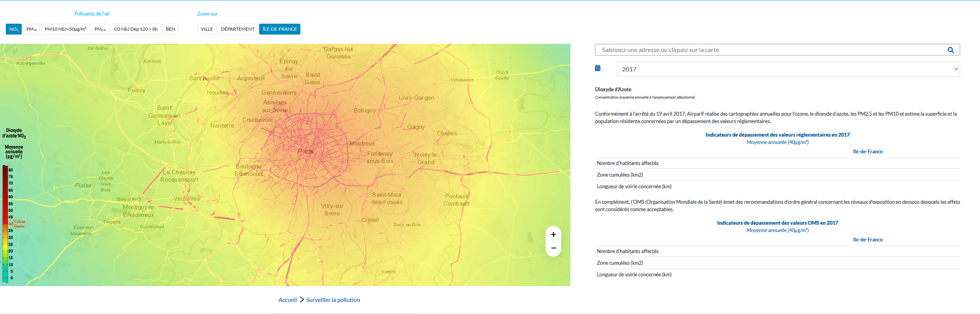Zoom out the map with minus

click(553, 248)
